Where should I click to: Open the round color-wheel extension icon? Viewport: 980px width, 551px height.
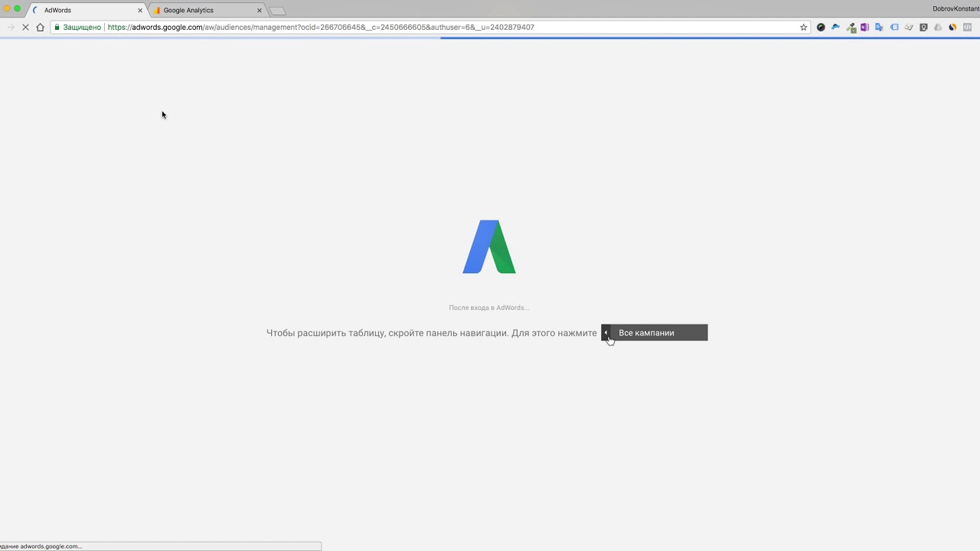[821, 27]
